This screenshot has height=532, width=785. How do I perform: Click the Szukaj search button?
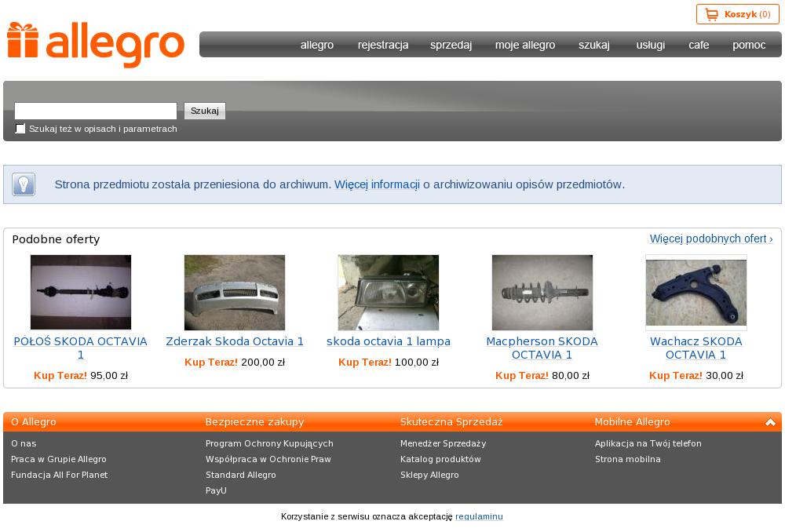pos(205,111)
